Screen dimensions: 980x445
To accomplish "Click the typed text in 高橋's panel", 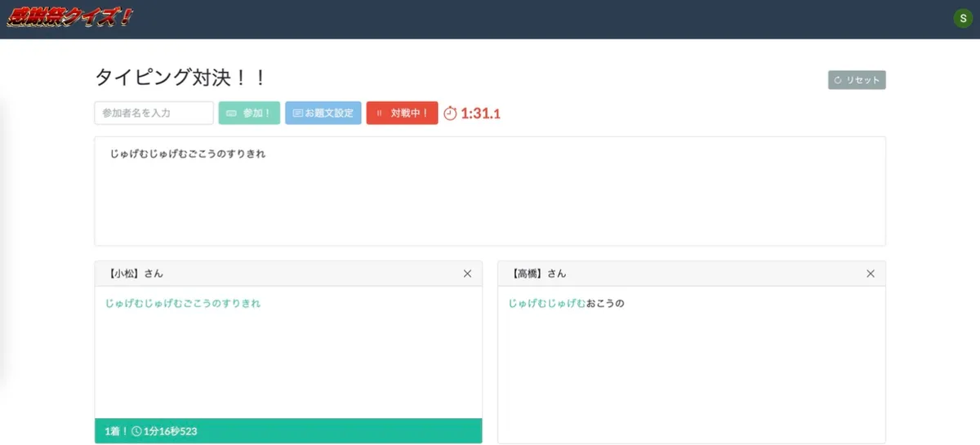I will (x=566, y=303).
